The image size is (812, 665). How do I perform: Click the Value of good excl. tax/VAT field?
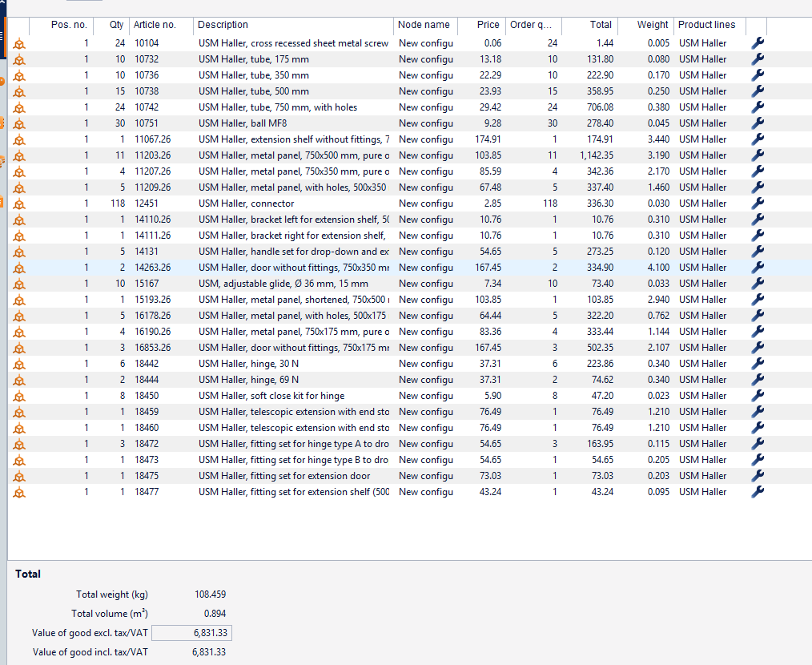pos(191,633)
